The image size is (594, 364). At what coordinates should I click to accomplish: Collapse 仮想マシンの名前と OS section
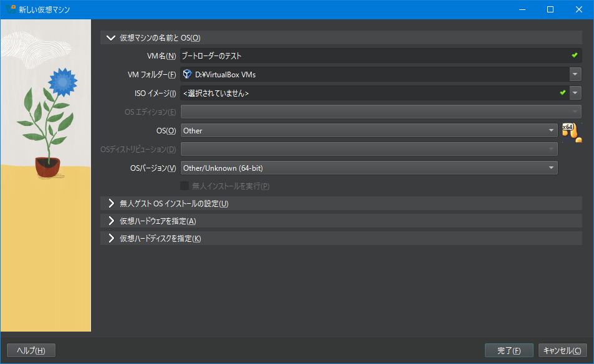click(x=110, y=38)
